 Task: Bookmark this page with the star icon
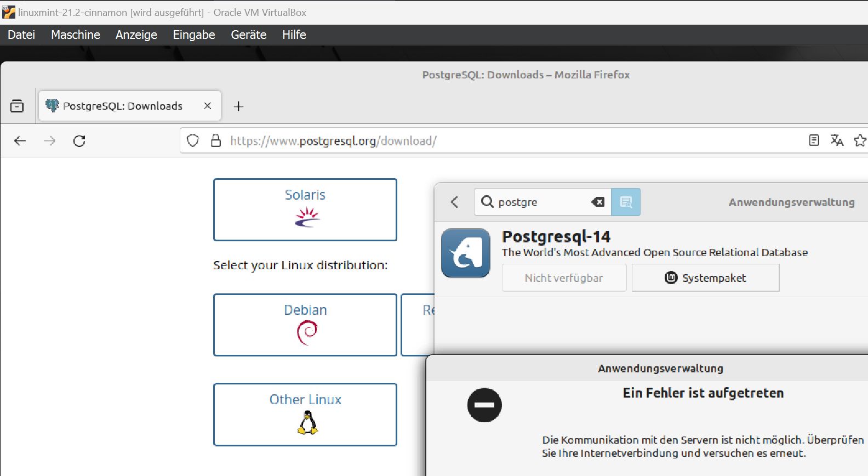coord(860,140)
